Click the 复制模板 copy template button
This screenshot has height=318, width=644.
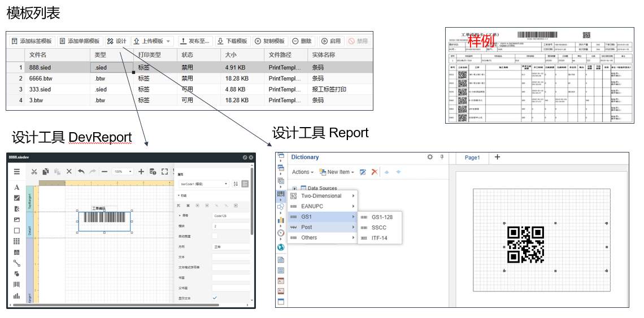pos(270,41)
